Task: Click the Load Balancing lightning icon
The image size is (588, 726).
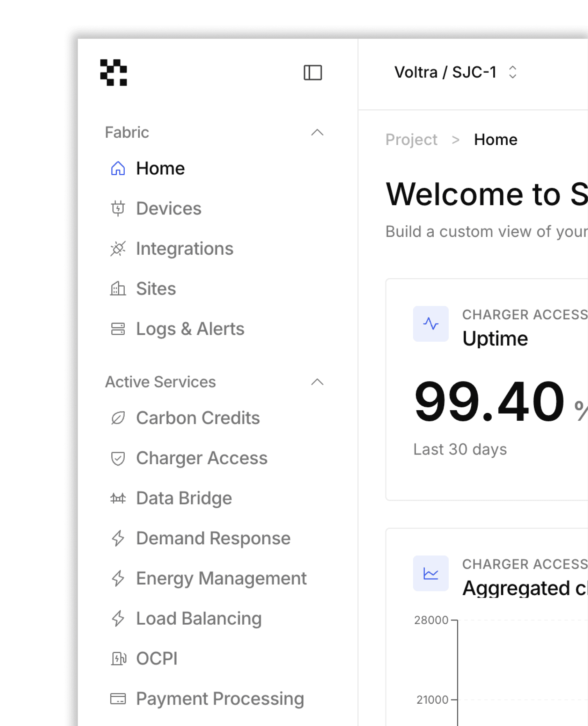Action: [x=118, y=618]
